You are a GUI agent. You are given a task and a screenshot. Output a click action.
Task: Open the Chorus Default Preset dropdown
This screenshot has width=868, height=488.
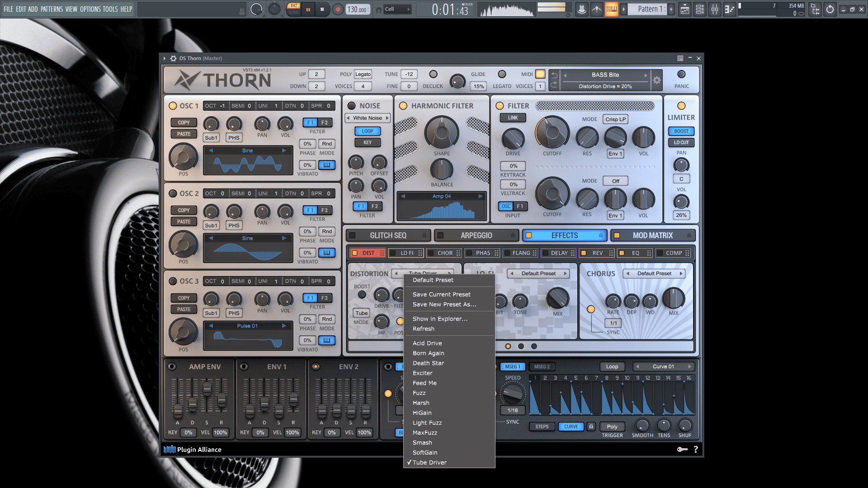(x=654, y=273)
